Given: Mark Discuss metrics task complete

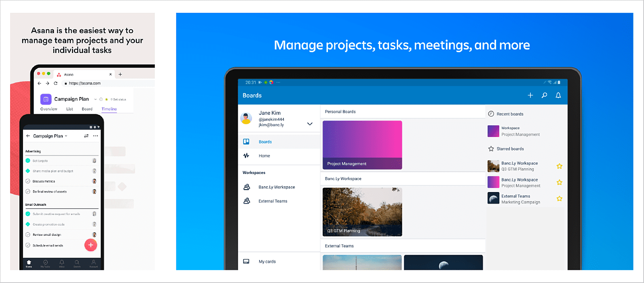Looking at the screenshot, I should tap(28, 181).
